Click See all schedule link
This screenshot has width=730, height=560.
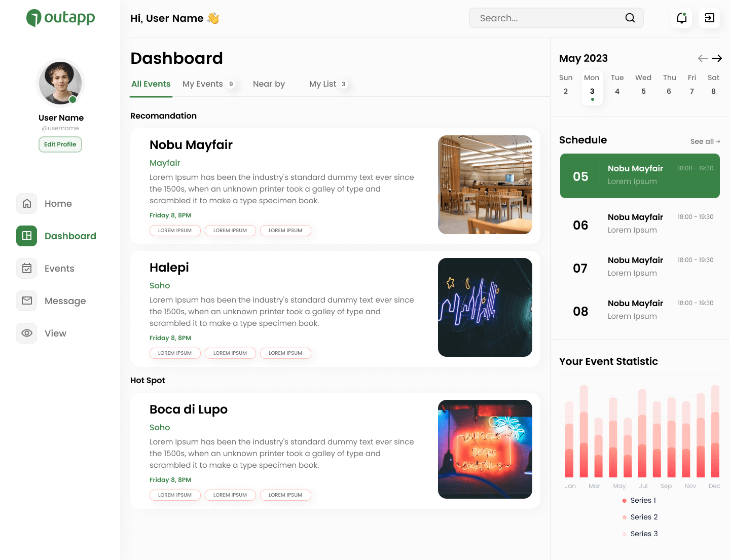(x=705, y=141)
